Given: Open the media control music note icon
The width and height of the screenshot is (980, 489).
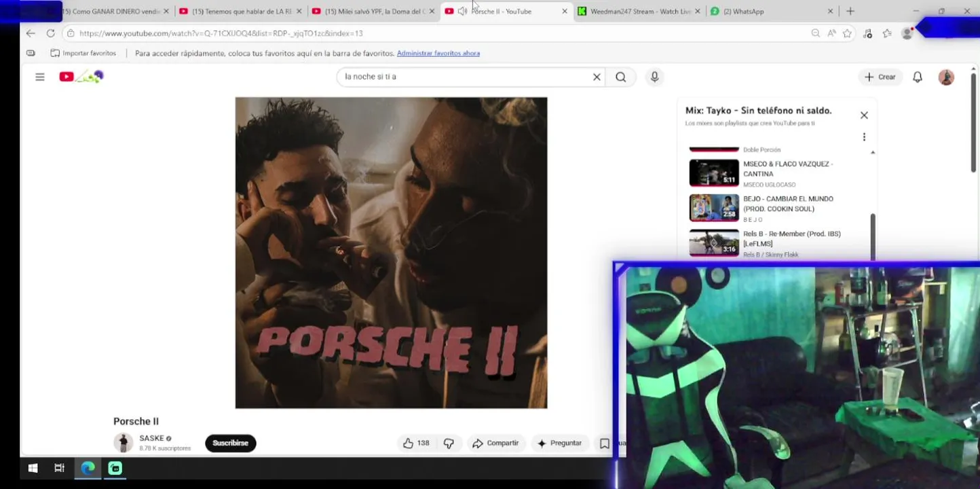Looking at the screenshot, I should tap(867, 33).
